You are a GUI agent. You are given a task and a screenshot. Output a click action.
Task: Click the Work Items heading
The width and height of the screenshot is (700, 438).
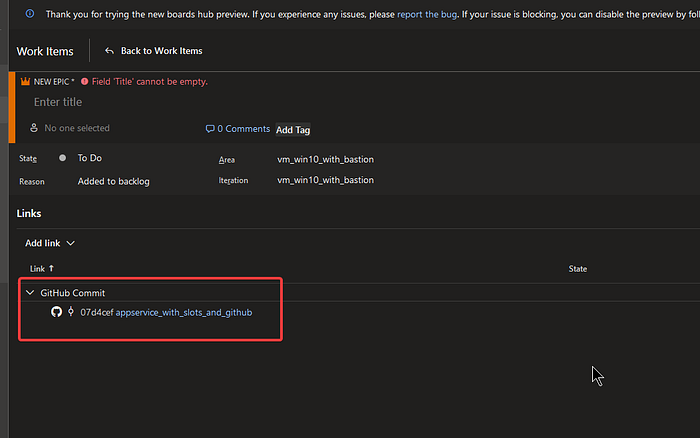[45, 51]
